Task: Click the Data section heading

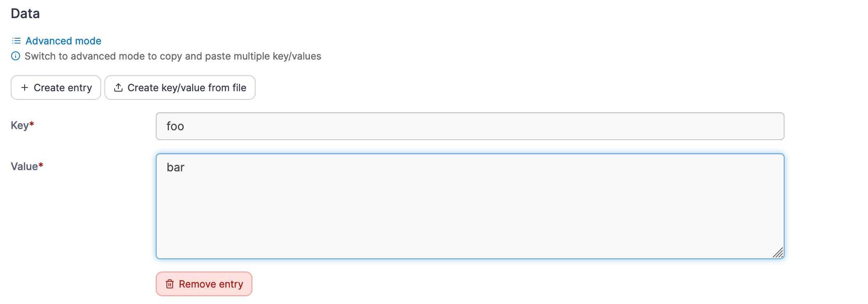Action: click(25, 14)
